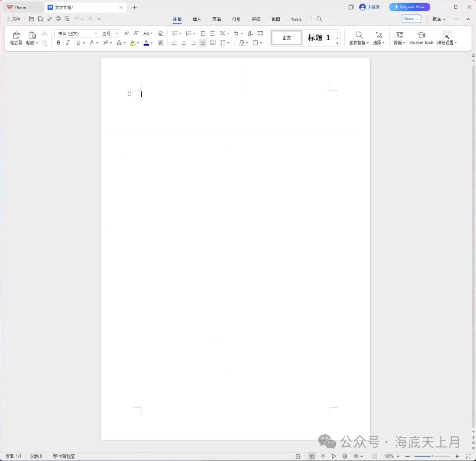Click the save icon in quick access toolbar
Viewport: 476px width, 461px height.
pos(40,19)
